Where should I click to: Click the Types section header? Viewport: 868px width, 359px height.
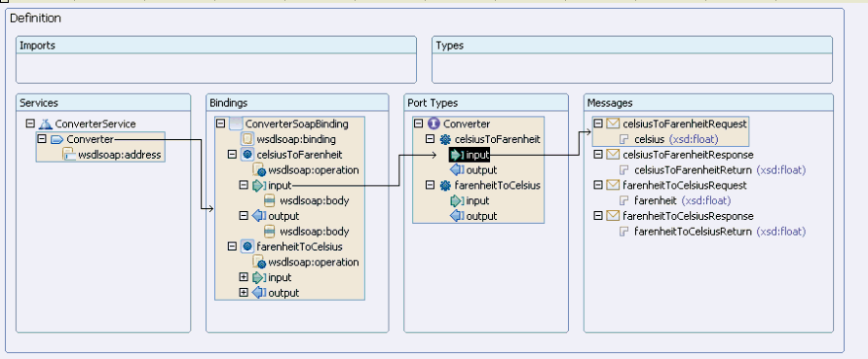click(x=632, y=46)
